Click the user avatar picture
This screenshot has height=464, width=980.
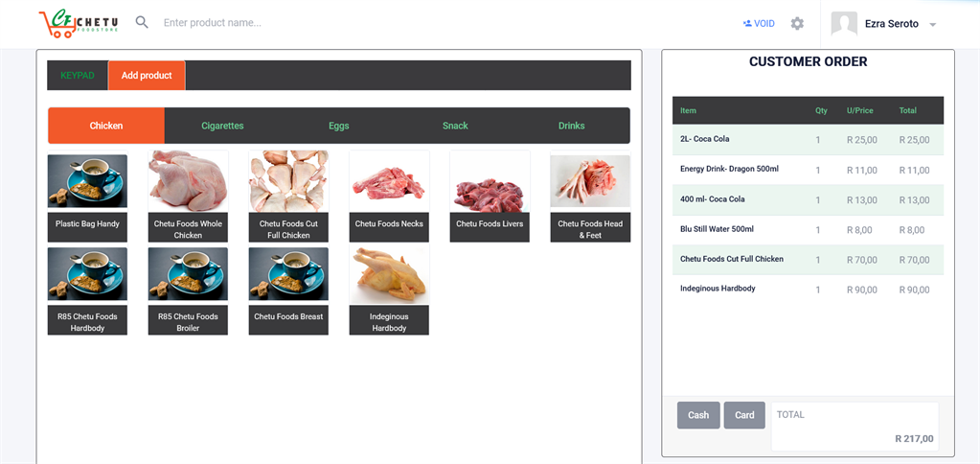(844, 24)
